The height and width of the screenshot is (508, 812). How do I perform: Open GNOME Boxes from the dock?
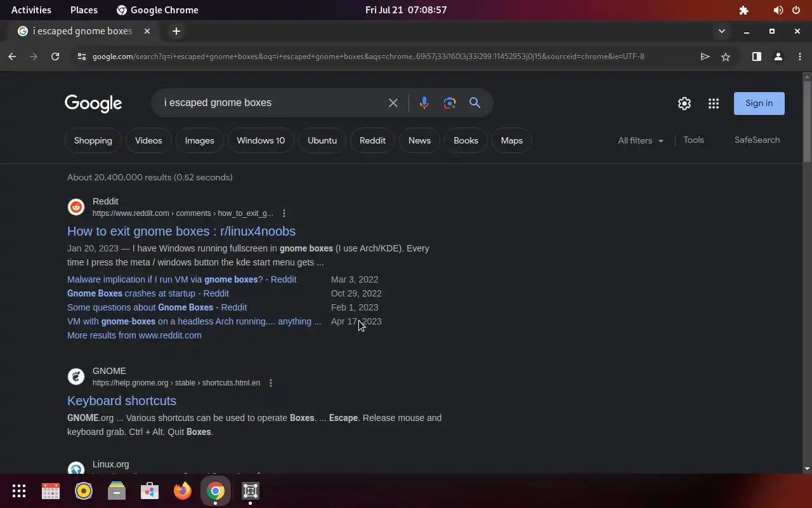click(250, 491)
